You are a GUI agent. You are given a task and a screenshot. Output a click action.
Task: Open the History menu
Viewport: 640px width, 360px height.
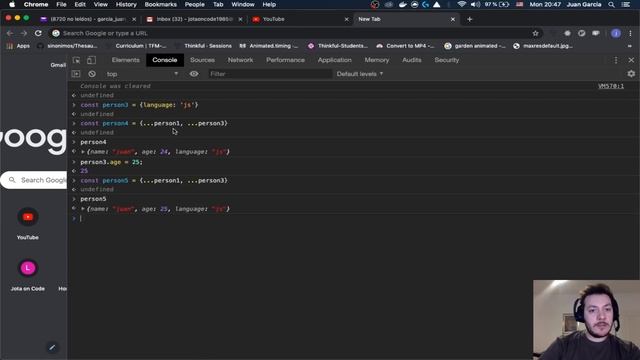point(126,4)
